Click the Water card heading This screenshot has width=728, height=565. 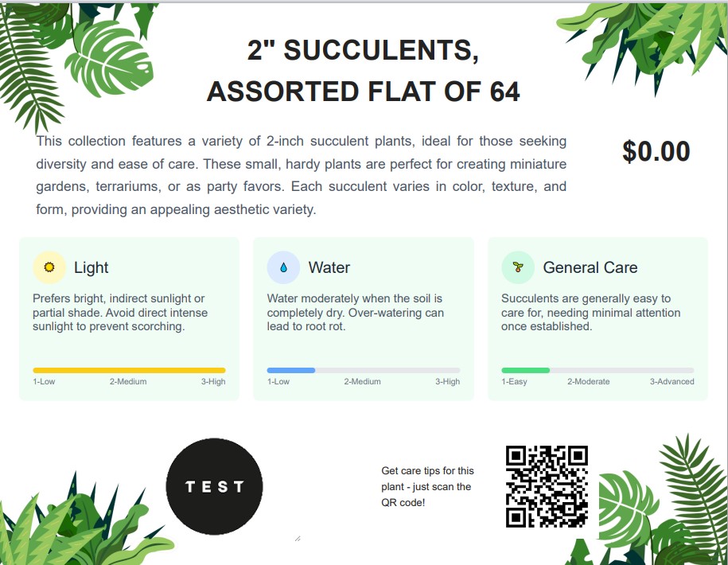(329, 267)
